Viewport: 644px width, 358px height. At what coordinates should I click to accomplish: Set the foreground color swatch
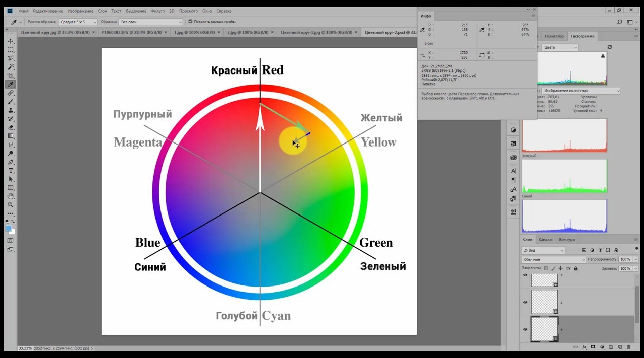click(x=9, y=228)
